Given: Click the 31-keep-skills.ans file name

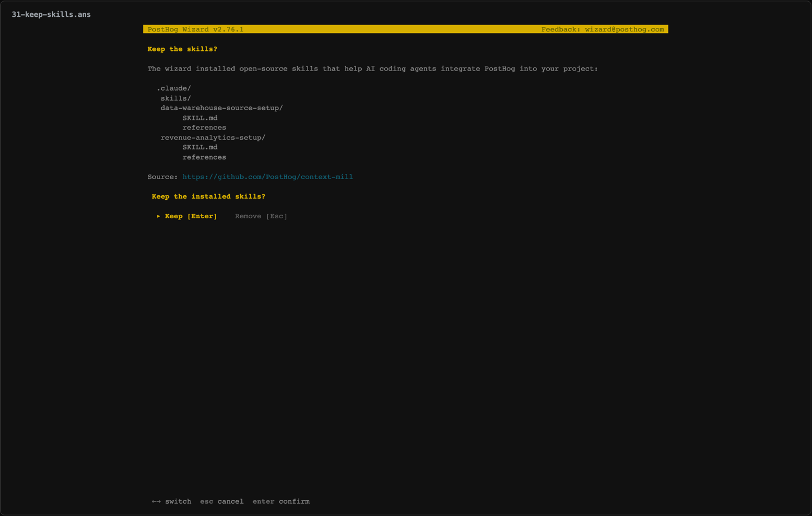Looking at the screenshot, I should point(51,15).
